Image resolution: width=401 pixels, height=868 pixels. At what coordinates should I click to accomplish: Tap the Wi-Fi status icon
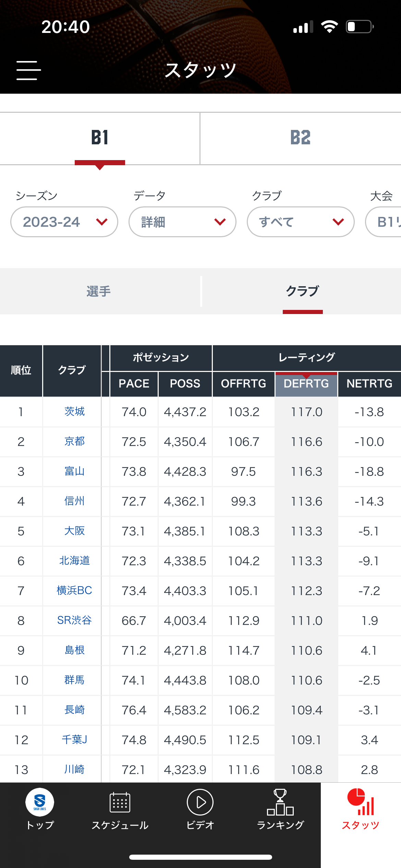click(x=329, y=26)
